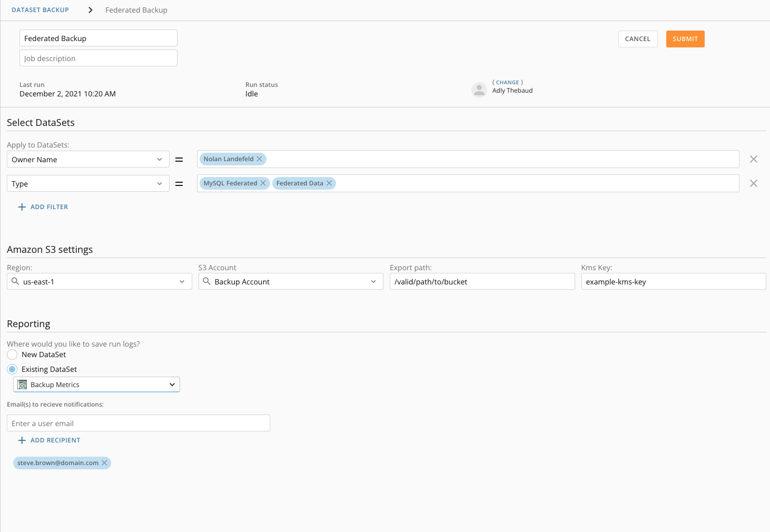770x532 pixels.
Task: Click the user avatar icon
Action: point(479,90)
